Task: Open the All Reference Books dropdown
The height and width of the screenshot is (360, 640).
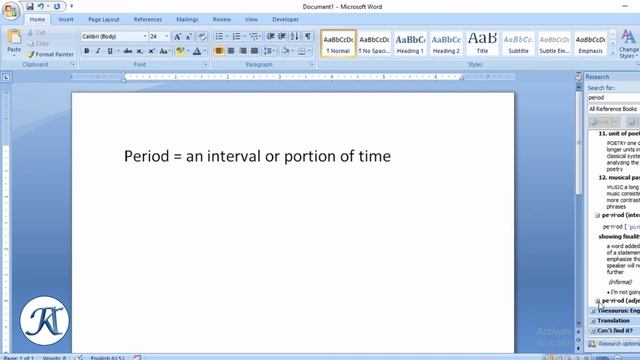Action: coord(613,109)
